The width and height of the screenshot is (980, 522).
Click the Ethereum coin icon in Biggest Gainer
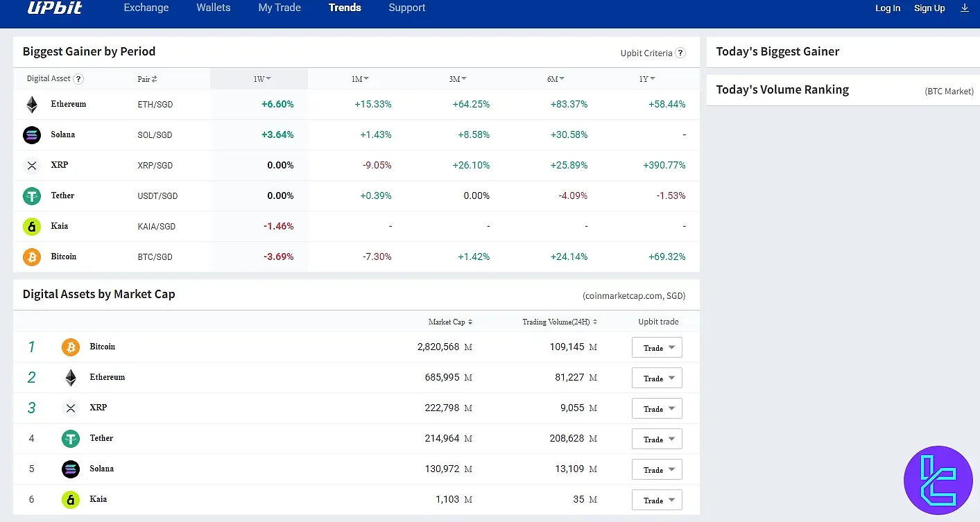31,104
